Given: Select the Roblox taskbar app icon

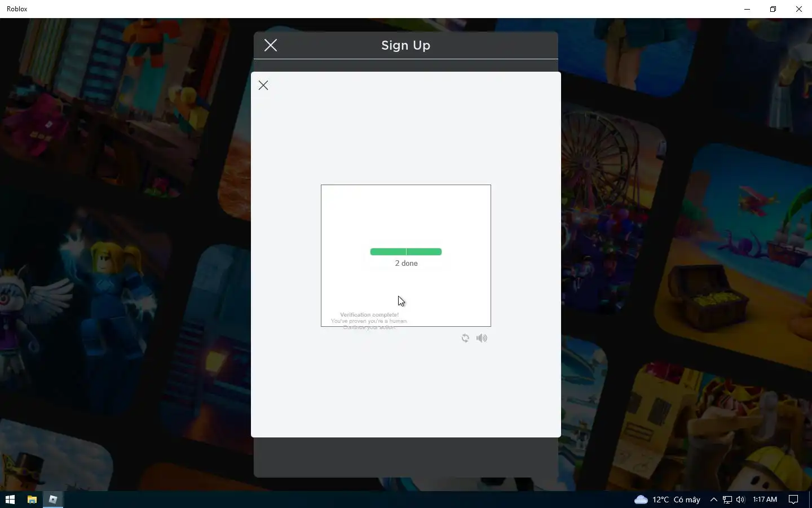Looking at the screenshot, I should [53, 500].
